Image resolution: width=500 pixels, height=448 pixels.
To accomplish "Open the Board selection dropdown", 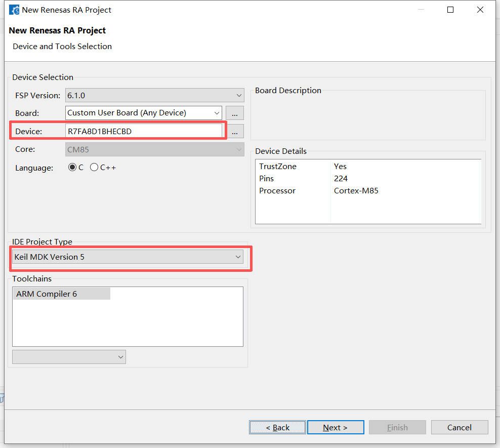I will tap(144, 113).
